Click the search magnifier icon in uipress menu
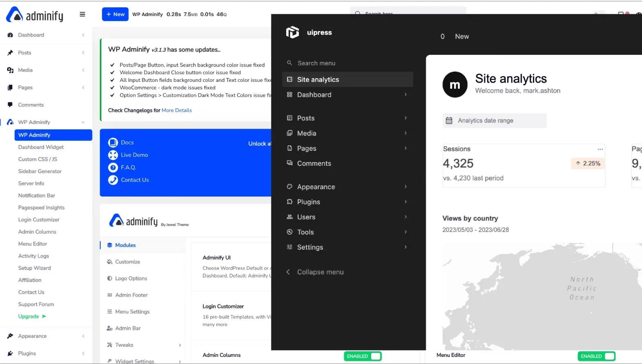 pos(289,63)
